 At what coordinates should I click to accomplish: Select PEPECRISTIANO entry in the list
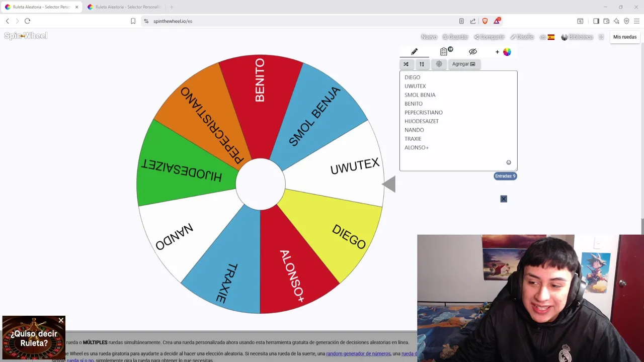pos(423,113)
